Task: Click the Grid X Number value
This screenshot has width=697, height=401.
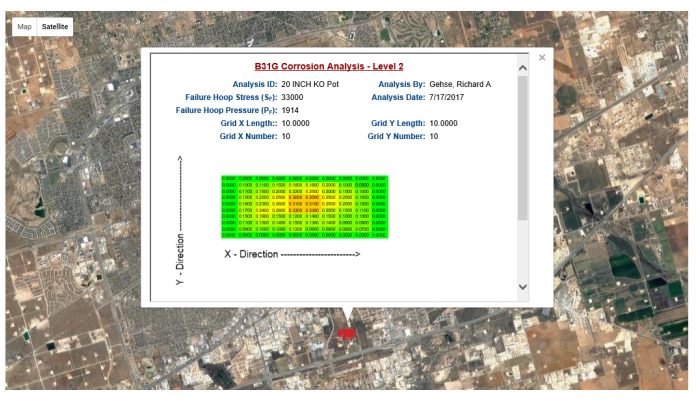Action: point(286,136)
